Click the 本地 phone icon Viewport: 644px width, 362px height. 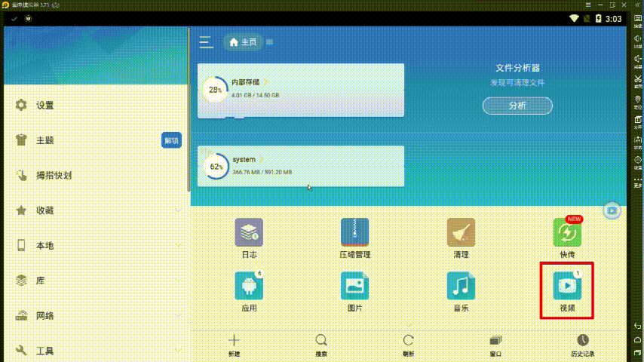pyautogui.click(x=21, y=245)
